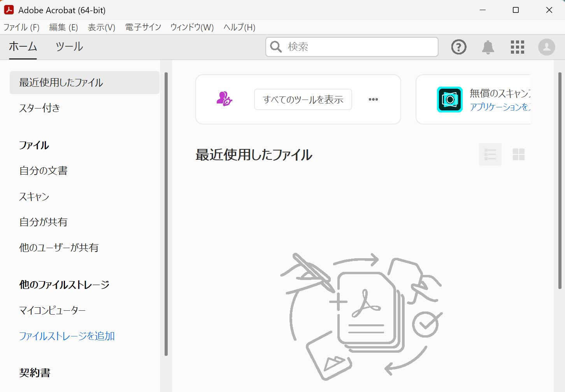Open 他のユーザーが共有 in sidebar

click(x=59, y=248)
